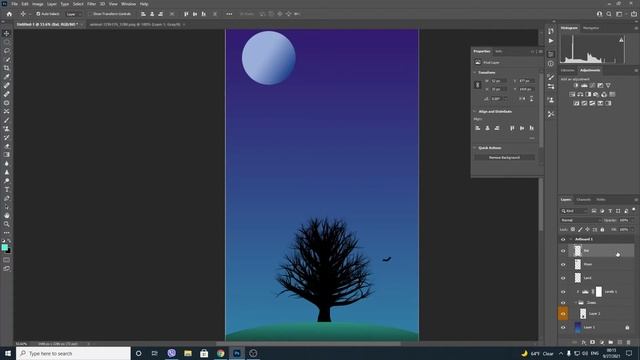Select the Horizontal Type tool
The height and width of the screenshot is (360, 640).
click(7, 189)
